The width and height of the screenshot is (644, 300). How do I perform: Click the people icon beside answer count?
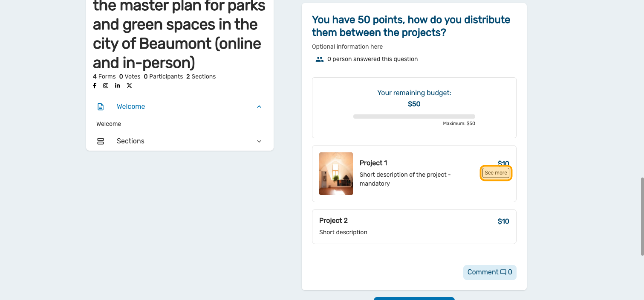point(319,59)
